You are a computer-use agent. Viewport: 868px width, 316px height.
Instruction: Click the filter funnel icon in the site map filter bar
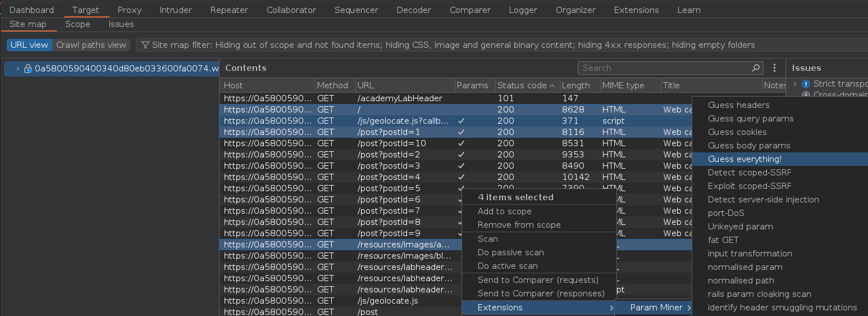pos(145,45)
